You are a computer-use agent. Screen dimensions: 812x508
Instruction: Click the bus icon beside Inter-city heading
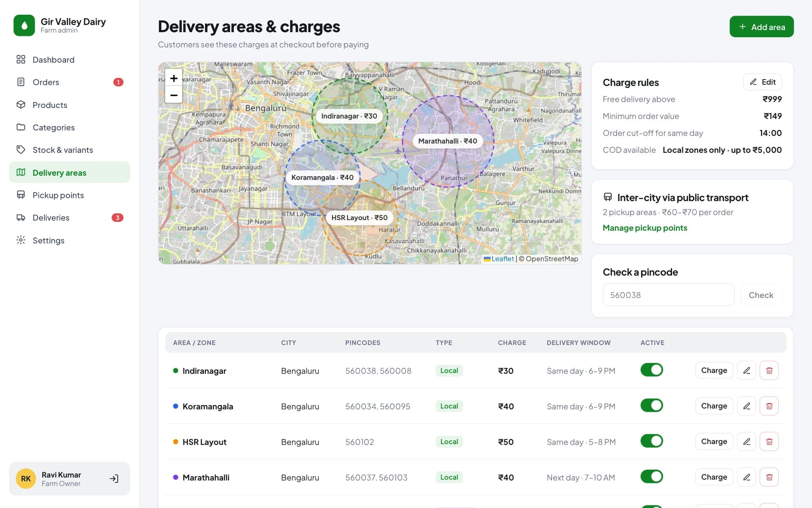(608, 197)
